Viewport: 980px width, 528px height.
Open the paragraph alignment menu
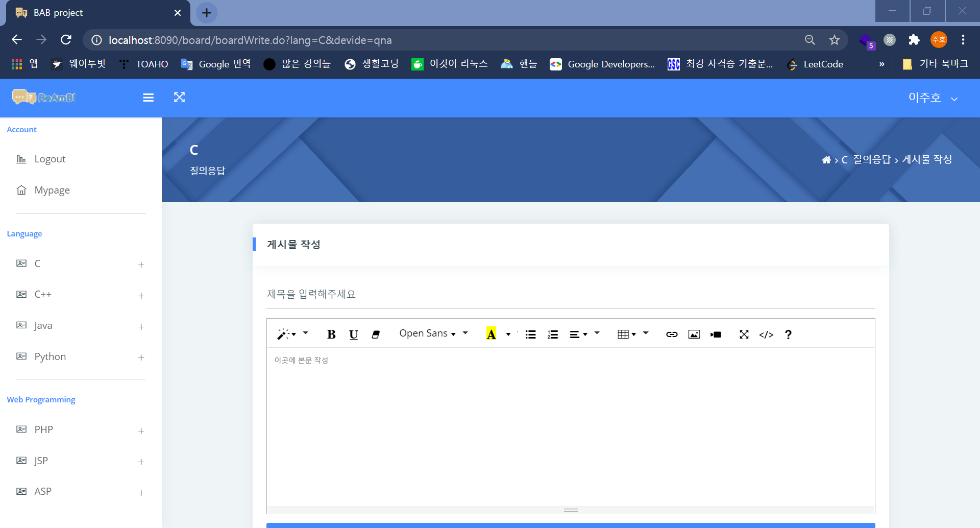(x=578, y=334)
